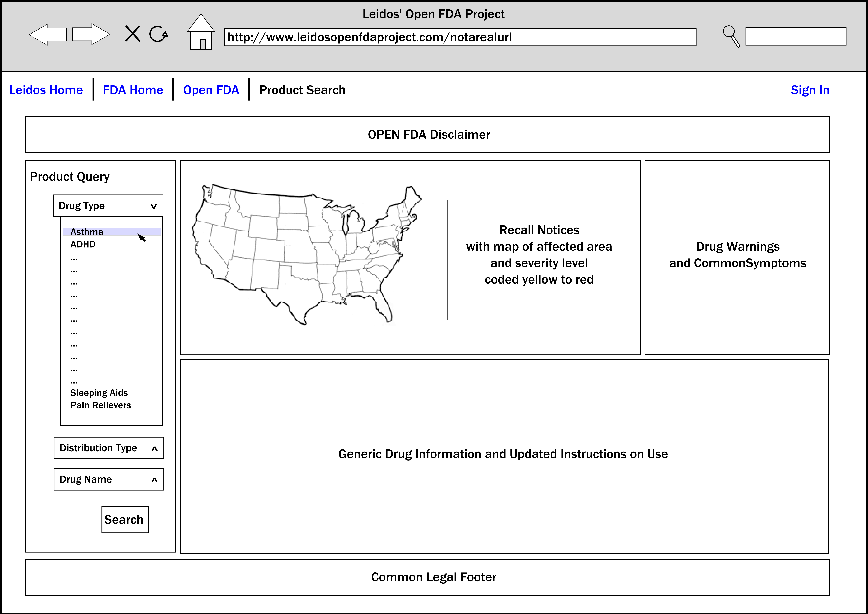Click the circular refresh icon
The image size is (868, 614).
coord(158,34)
